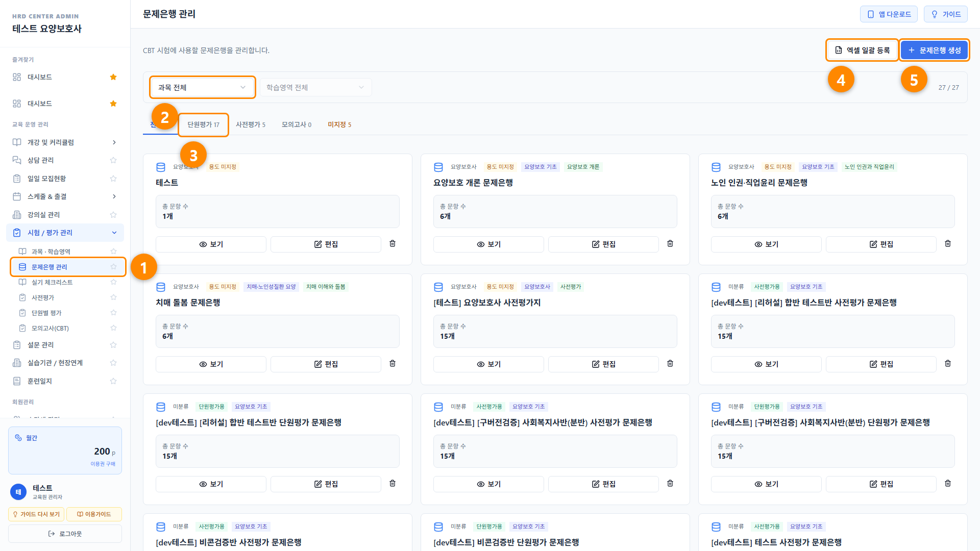Favorite 강의실 관리 with its star
This screenshot has height=551, width=980.
coord(113,215)
